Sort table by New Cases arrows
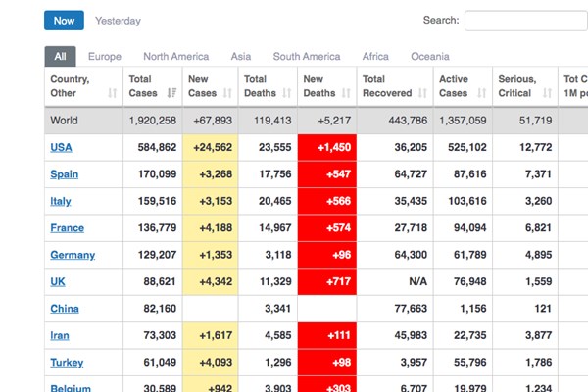This screenshot has width=588, height=392. (x=227, y=93)
